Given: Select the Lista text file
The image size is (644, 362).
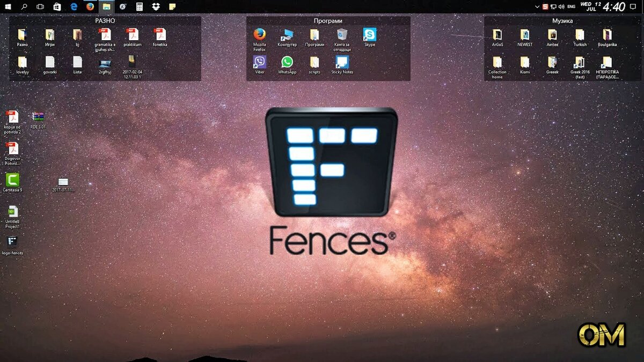Looking at the screenshot, I should (77, 64).
